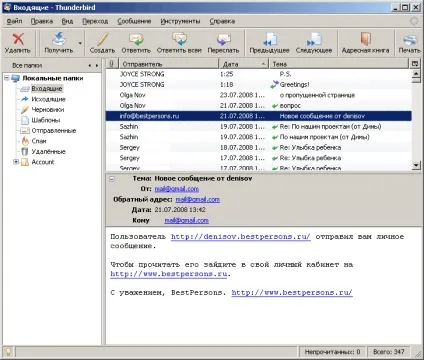The height and width of the screenshot is (360, 424).
Task: Open the Шаблоны templates folder
Action: pyautogui.click(x=46, y=120)
